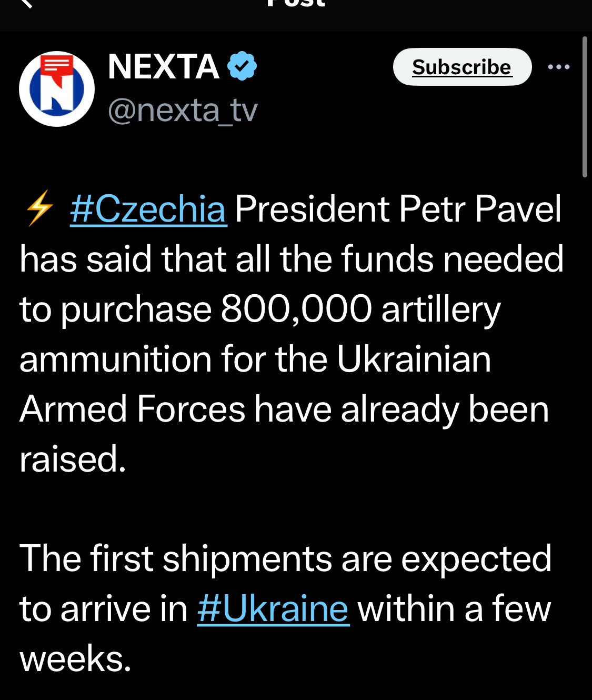Click the words "President Petr Pavel"
The height and width of the screenshot is (700, 592).
click(x=398, y=209)
